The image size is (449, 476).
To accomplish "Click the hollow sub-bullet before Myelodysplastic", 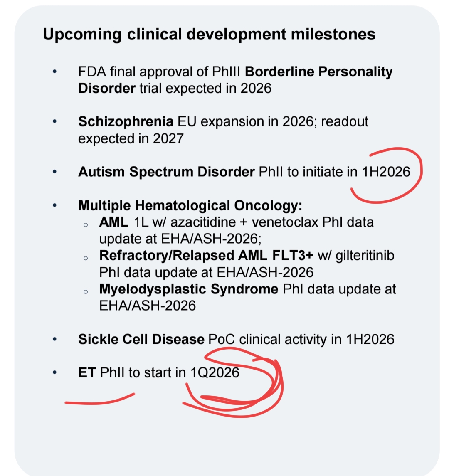I will [x=86, y=292].
